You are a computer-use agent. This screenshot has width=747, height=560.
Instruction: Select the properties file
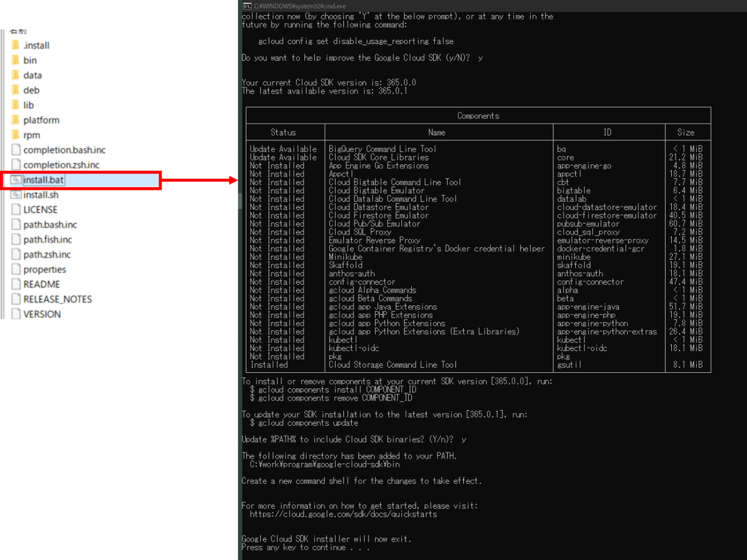click(x=44, y=269)
